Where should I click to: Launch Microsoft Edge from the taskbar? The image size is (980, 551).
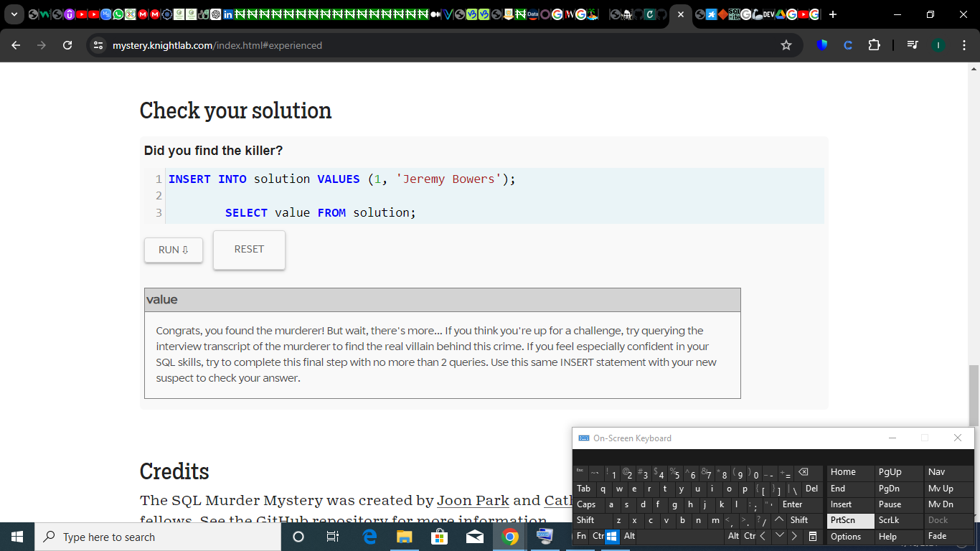click(x=369, y=537)
